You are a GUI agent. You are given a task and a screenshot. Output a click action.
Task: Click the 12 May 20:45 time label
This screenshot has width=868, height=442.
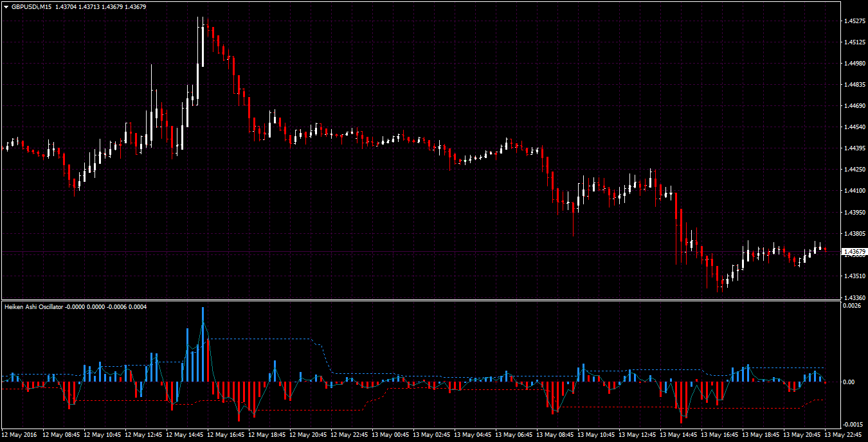309,435
